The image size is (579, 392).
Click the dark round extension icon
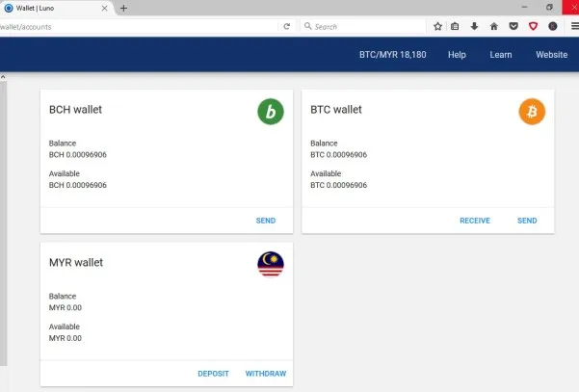552,26
